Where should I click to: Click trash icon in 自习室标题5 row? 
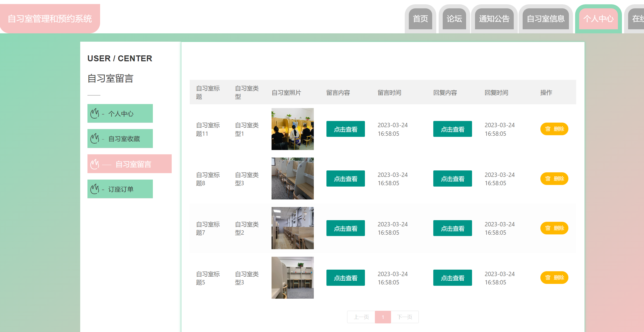click(x=548, y=278)
